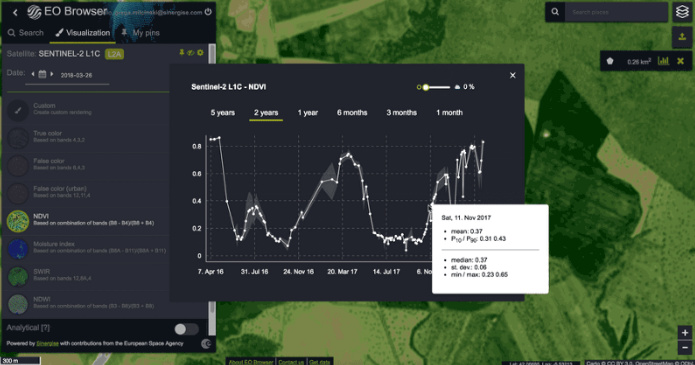Go to the previous date arrow
This screenshot has width=695, height=365.
point(33,74)
